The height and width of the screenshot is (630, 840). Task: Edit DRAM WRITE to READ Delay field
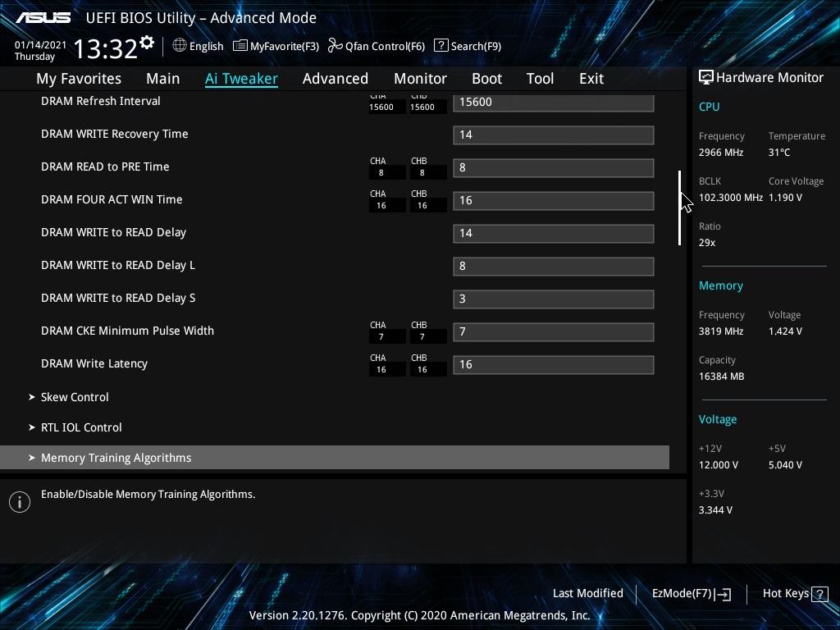[554, 233]
